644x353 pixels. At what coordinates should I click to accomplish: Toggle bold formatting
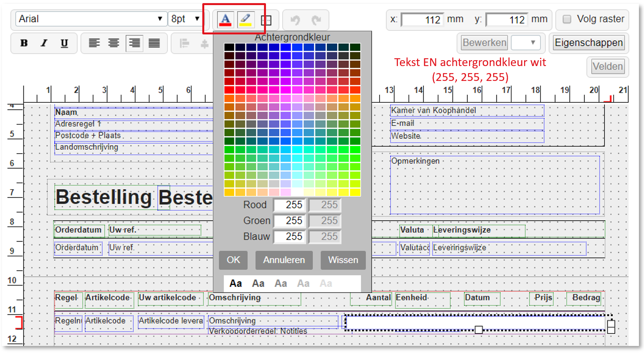point(24,43)
